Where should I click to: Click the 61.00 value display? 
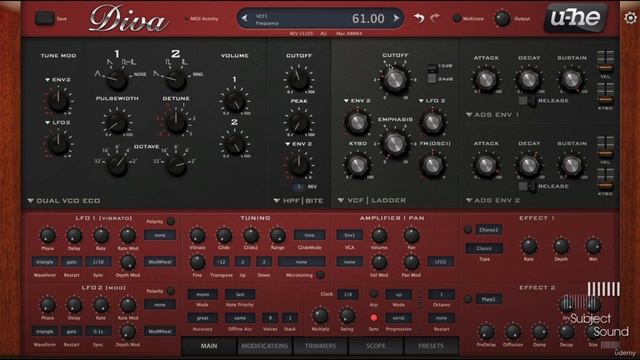[x=368, y=18]
